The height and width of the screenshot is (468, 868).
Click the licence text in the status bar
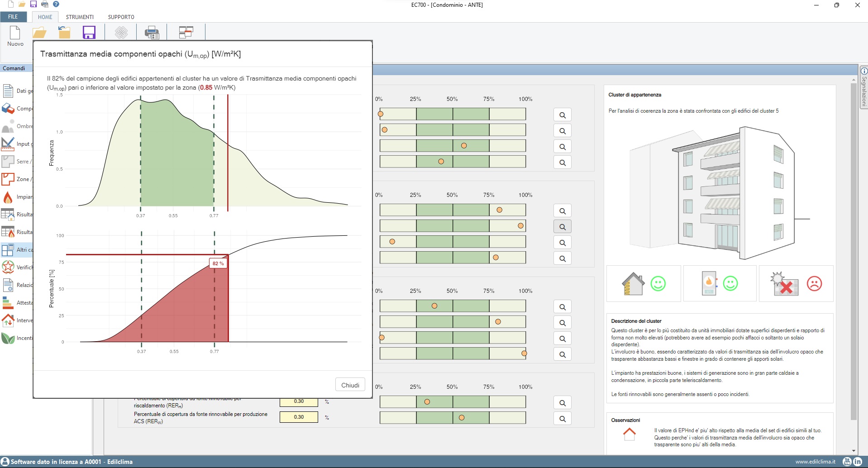pyautogui.click(x=72, y=462)
